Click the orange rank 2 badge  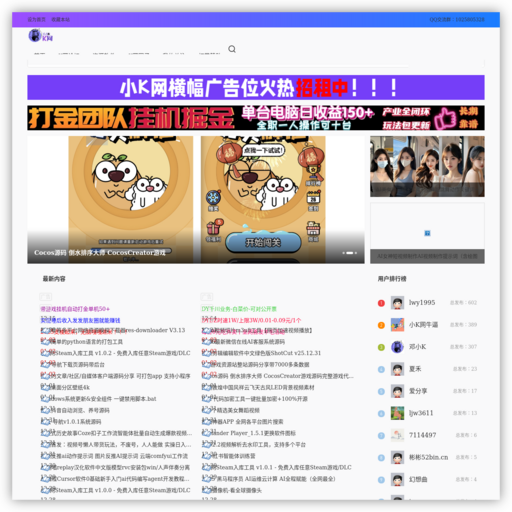click(x=381, y=325)
